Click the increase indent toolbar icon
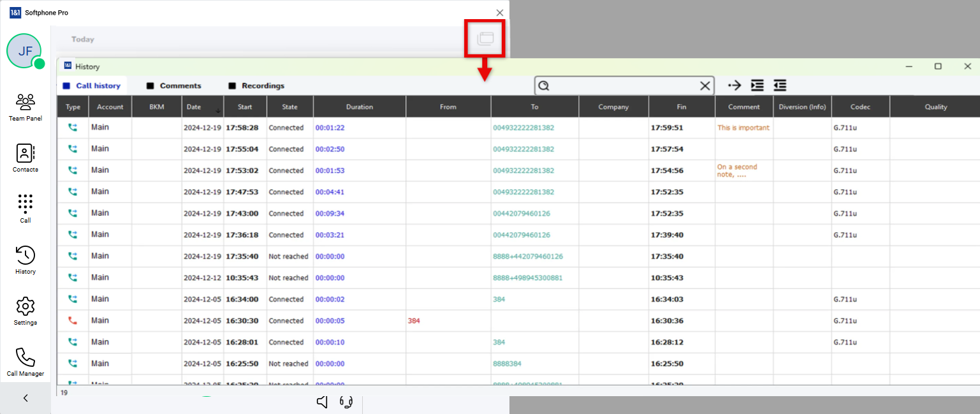 coord(757,85)
